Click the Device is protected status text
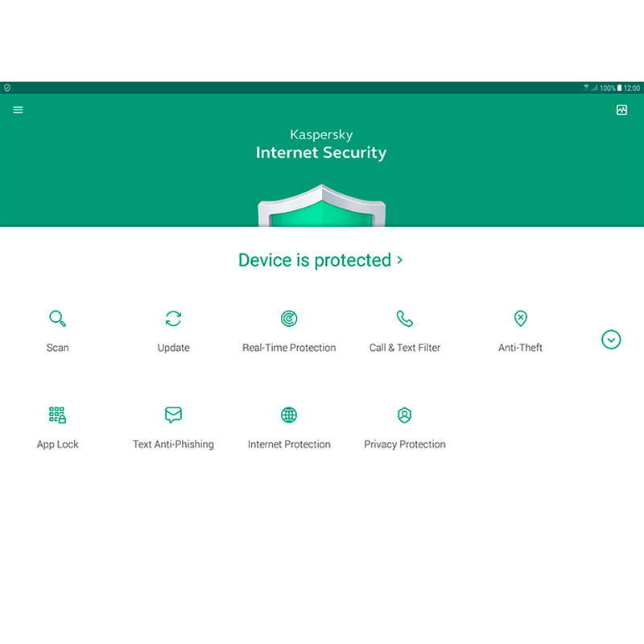 [315, 260]
